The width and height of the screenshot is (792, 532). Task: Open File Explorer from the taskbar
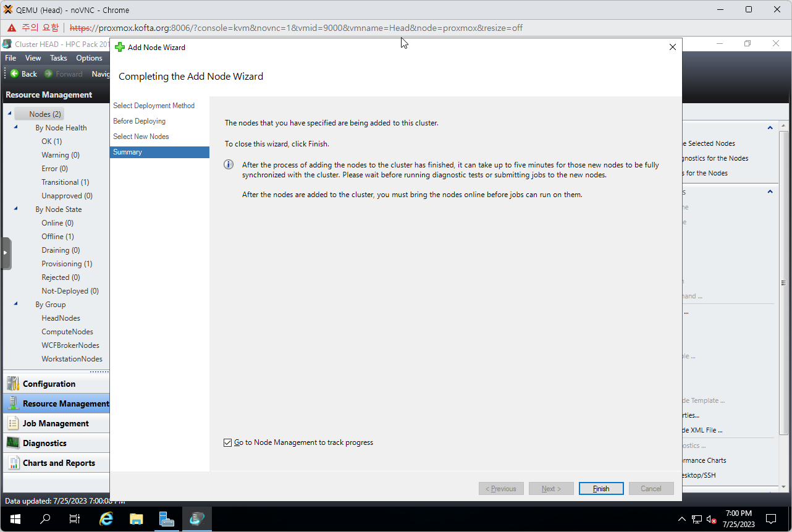(x=136, y=519)
